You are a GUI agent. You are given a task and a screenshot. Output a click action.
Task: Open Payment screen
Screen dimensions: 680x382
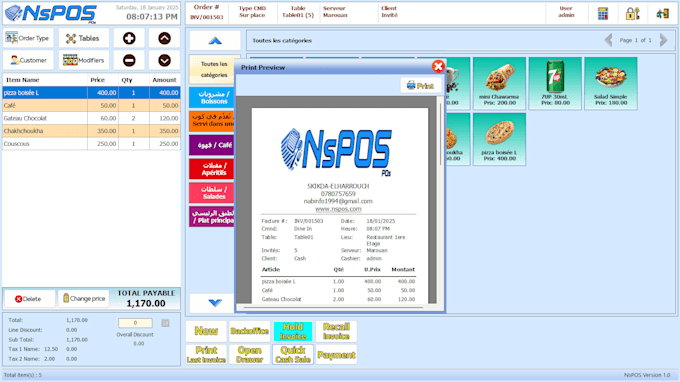tap(336, 354)
